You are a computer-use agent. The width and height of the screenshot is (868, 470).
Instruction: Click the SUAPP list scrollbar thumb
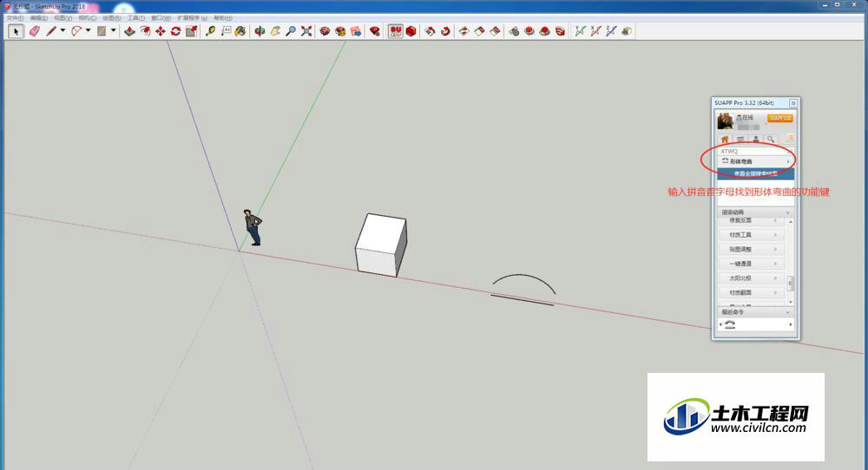(791, 283)
